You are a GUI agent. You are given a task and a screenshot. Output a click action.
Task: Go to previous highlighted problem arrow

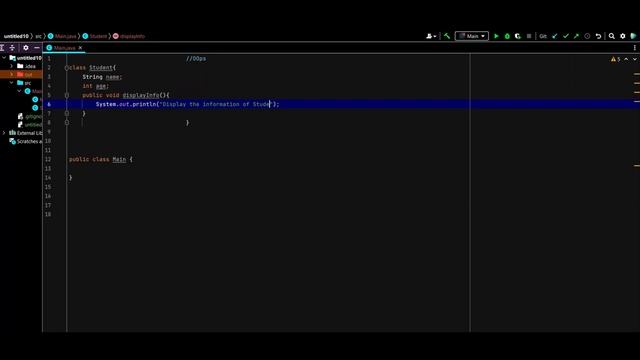(x=626, y=59)
